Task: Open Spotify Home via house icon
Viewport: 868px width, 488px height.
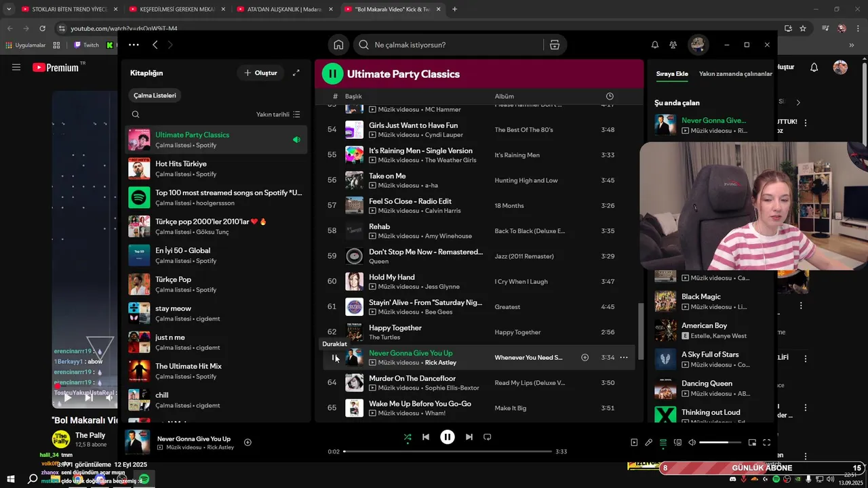Action: coord(338,45)
